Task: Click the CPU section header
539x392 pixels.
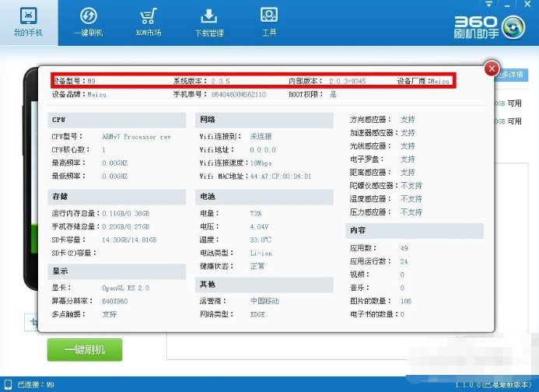Action: point(117,120)
